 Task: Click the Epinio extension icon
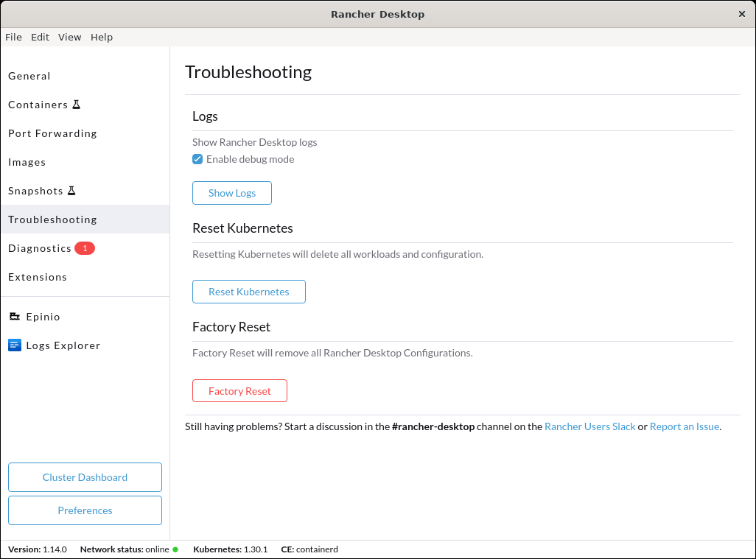pyautogui.click(x=15, y=317)
